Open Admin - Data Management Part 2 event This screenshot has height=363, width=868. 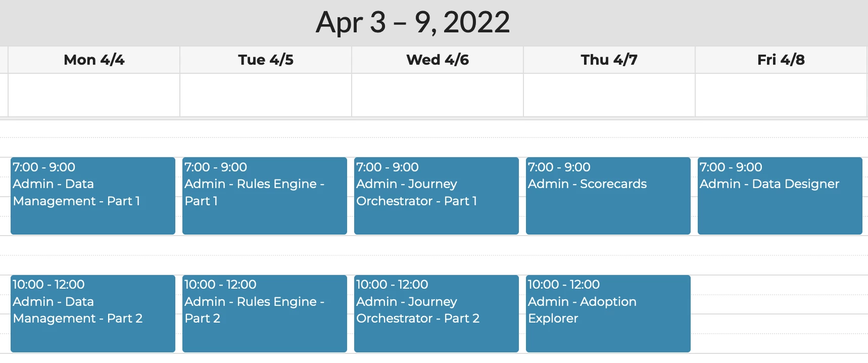pyautogui.click(x=93, y=313)
